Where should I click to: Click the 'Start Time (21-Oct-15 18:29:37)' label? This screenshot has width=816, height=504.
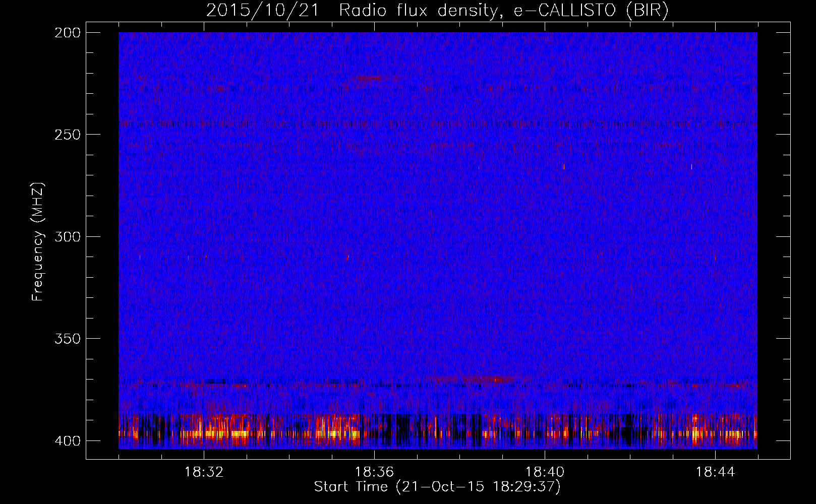click(x=437, y=486)
